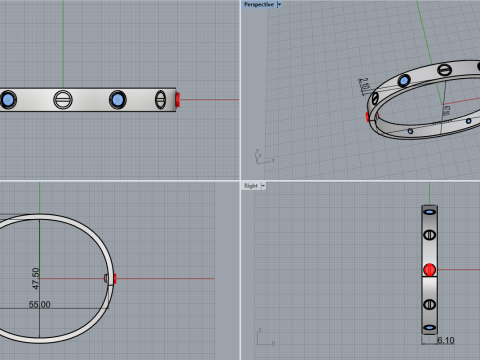480x360 pixels.
Task: Open the Right viewport dropdown arrow
Action: (263, 186)
